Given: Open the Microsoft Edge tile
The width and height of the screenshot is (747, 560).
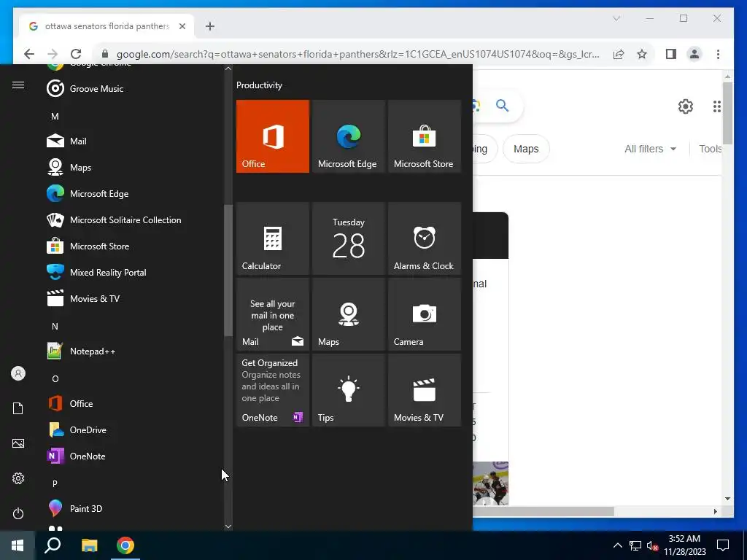Looking at the screenshot, I should pos(348,136).
